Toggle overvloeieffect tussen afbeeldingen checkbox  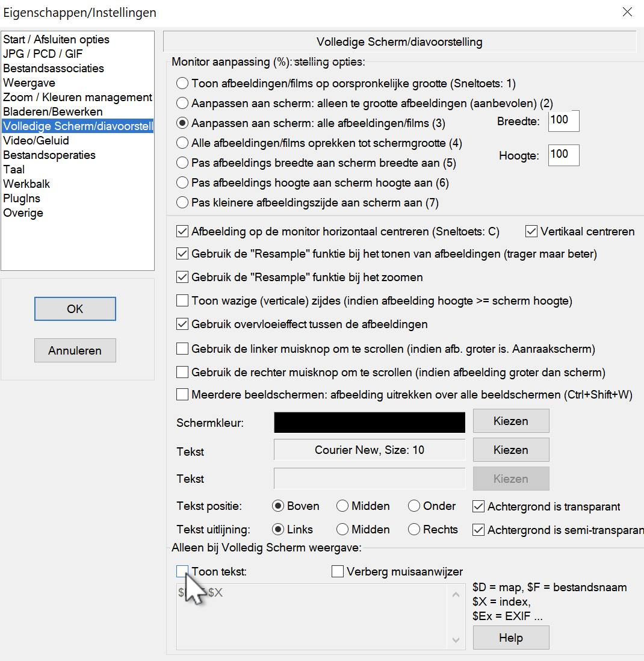(182, 324)
